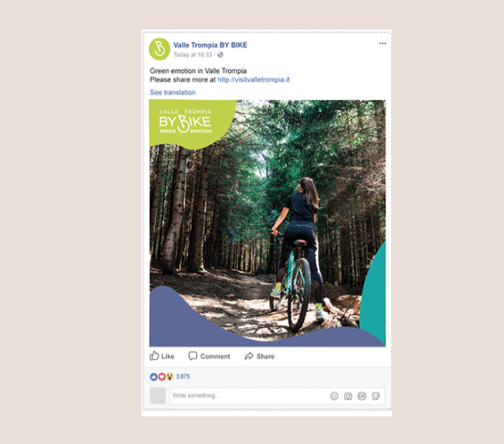Viewport: 504px width, 444px height.
Task: Click the red heart reaction icon
Action: 162,376
